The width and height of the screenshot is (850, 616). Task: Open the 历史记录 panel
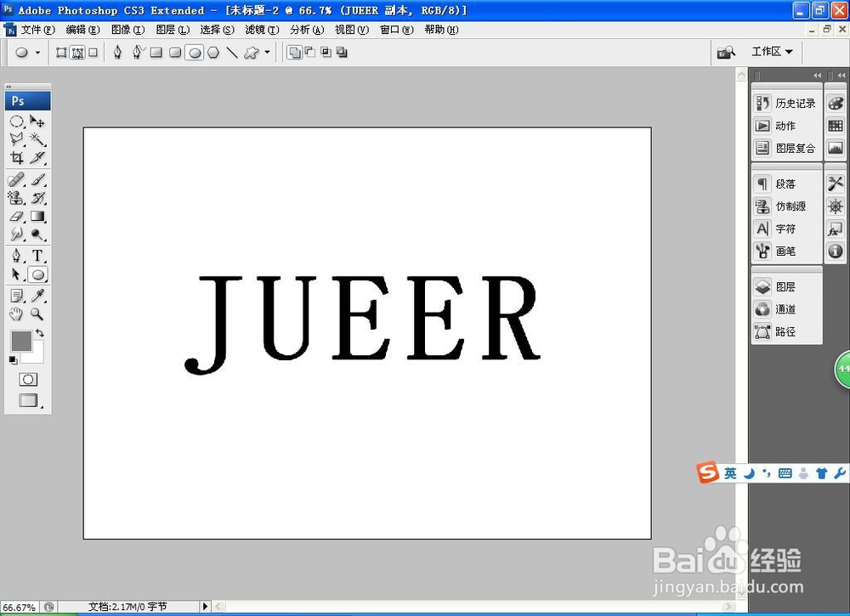coord(786,103)
